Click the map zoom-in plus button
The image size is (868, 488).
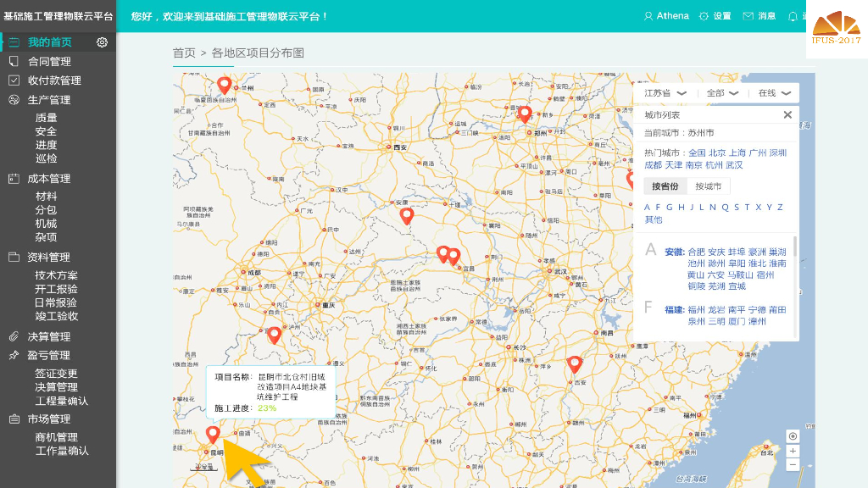[793, 451]
